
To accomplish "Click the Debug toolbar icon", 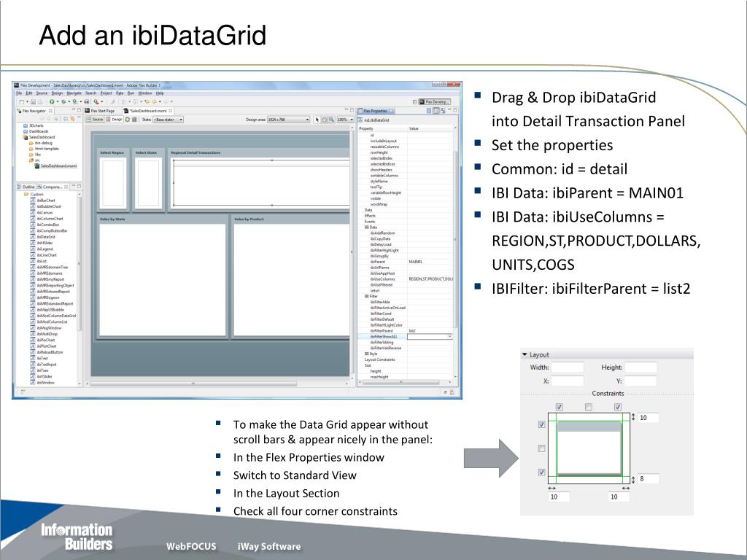I will coord(63,102).
